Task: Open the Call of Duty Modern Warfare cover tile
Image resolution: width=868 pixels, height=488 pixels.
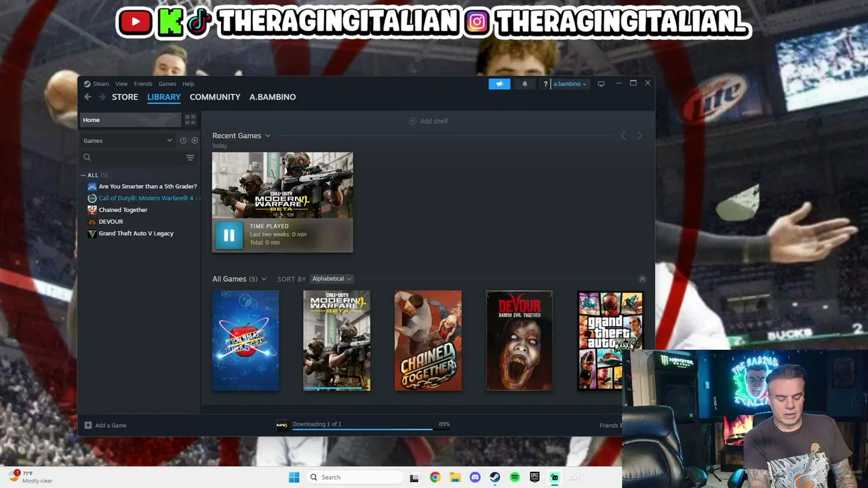Action: click(336, 340)
